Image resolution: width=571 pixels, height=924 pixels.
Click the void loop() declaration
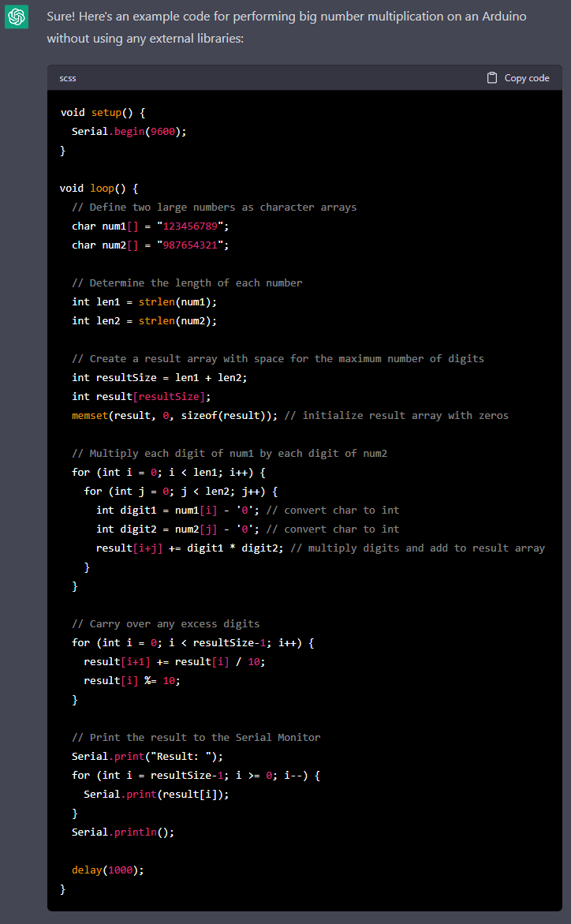click(99, 188)
